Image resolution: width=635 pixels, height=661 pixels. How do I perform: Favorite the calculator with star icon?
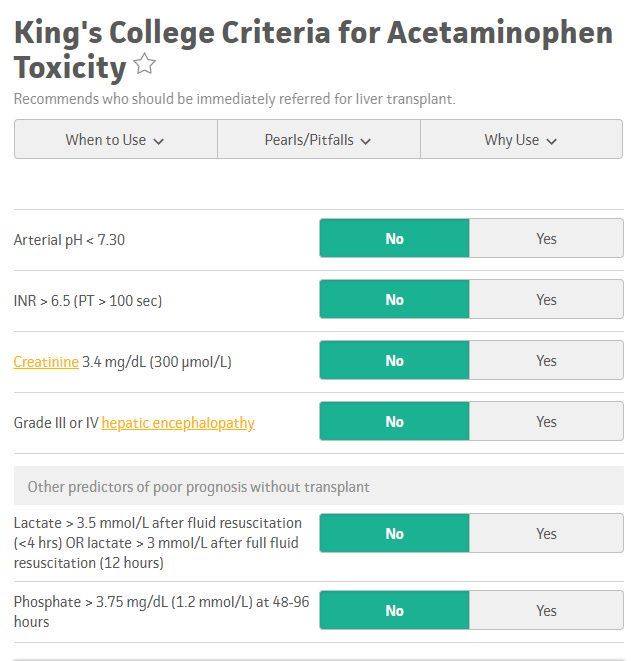(145, 64)
